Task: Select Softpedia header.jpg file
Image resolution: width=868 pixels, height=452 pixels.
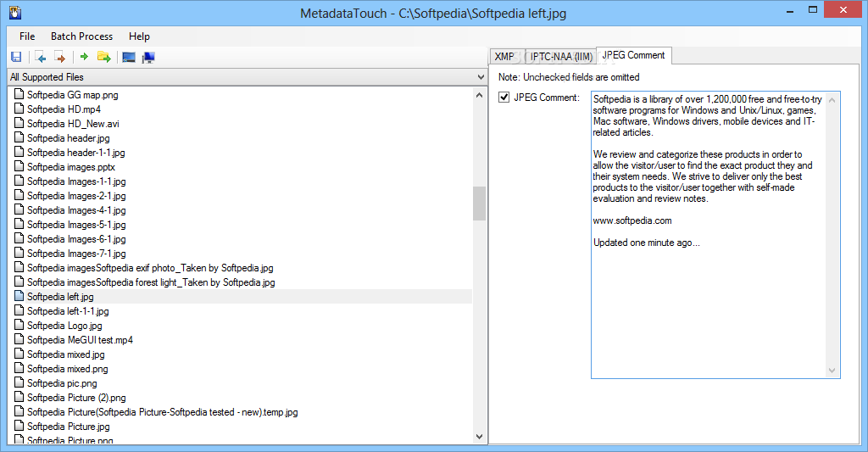Action: click(69, 138)
